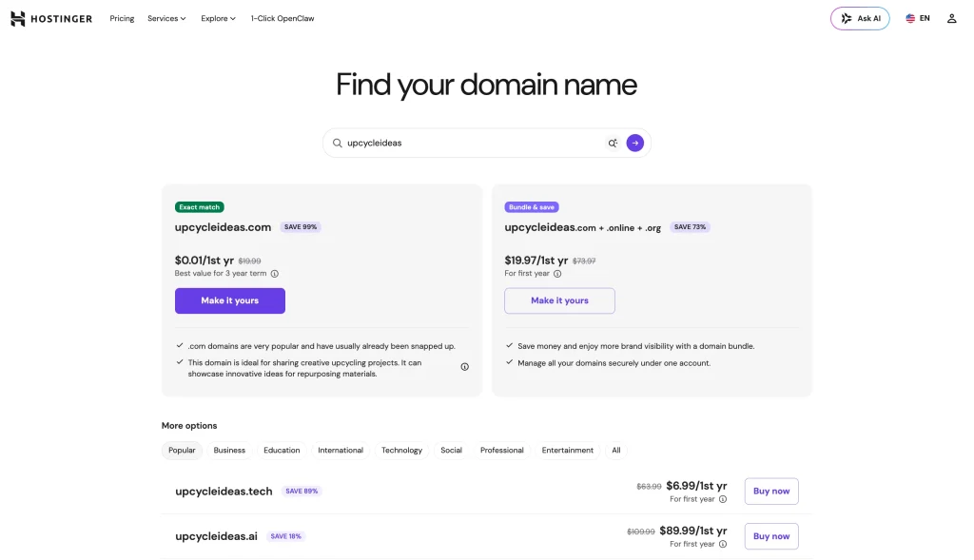This screenshot has width=974, height=560.
Task: Click the SAVE 18% label
Action: pyautogui.click(x=285, y=536)
